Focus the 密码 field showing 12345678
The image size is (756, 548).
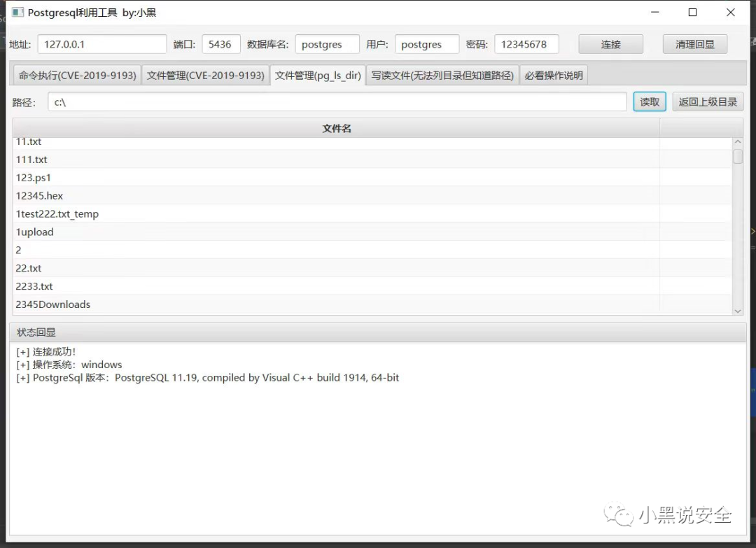526,44
